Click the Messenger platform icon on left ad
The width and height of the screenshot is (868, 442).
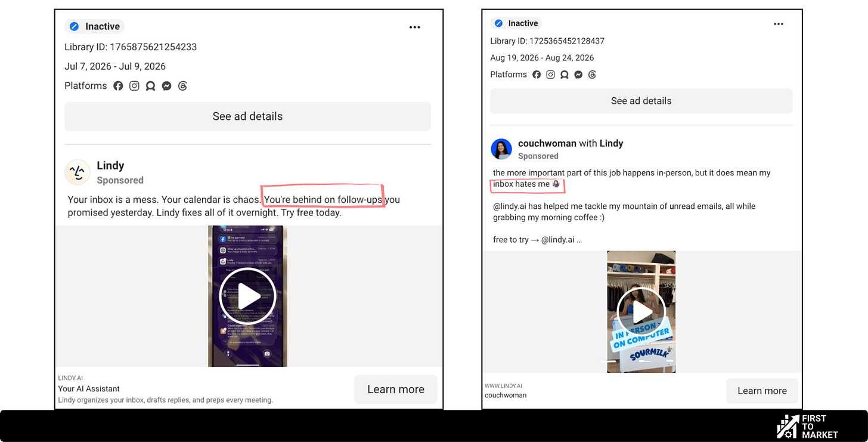click(167, 86)
